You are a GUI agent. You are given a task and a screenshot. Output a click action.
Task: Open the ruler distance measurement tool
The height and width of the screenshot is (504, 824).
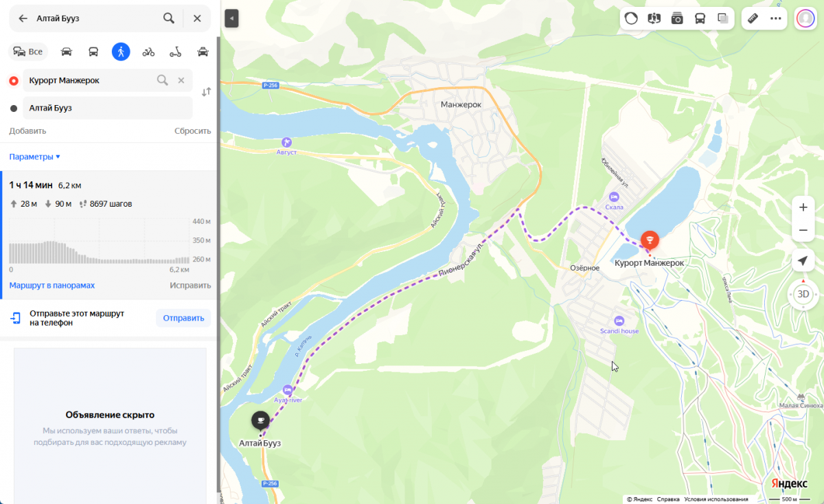(x=753, y=19)
